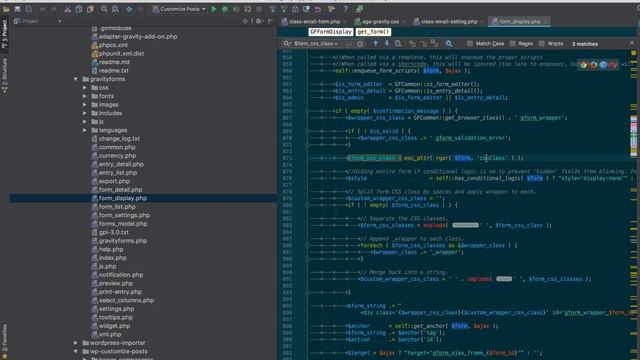Viewport: 640px width, 360px height.
Task: Click the purple Revert arrow toolbar icon
Action: pos(318,9)
